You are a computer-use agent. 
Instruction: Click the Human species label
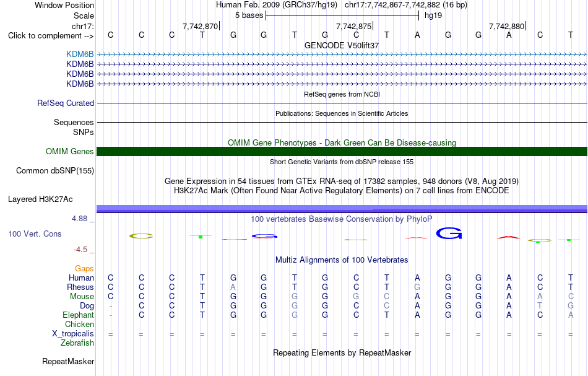point(81,278)
